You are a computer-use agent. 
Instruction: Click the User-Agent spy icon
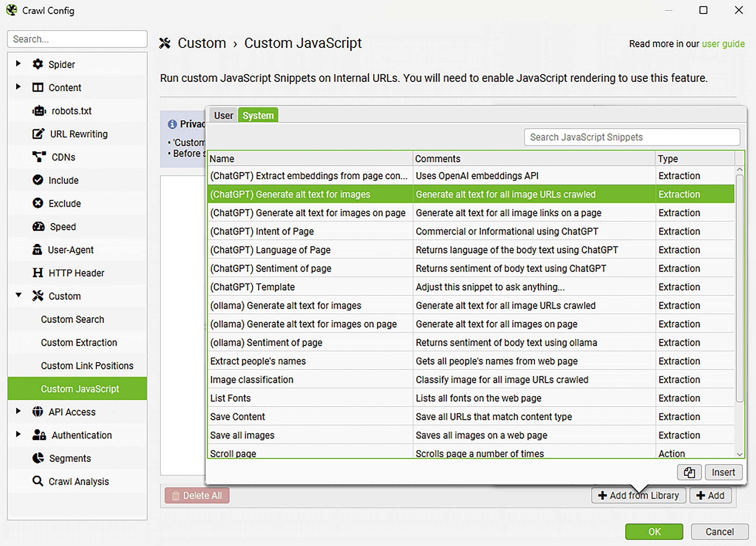(x=37, y=250)
